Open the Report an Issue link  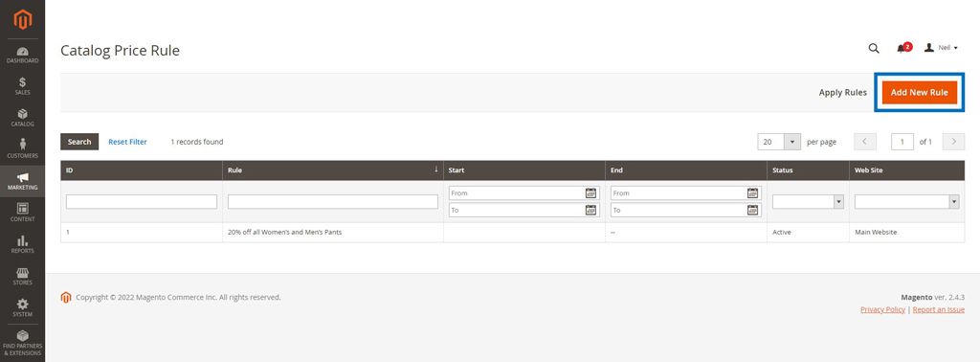tap(938, 309)
